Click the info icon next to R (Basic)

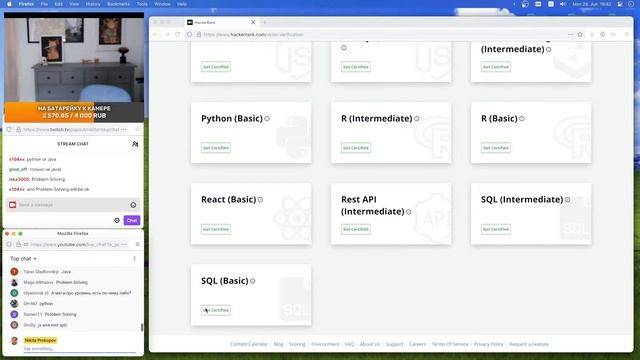(x=522, y=119)
